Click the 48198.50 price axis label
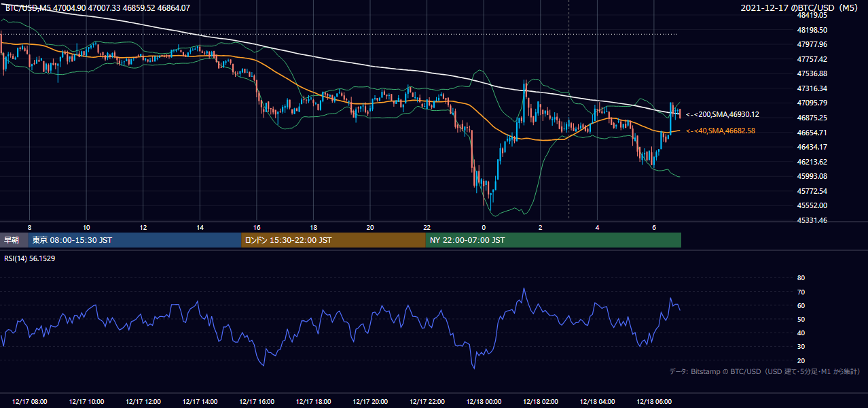The height and width of the screenshot is (408, 868). [812, 30]
